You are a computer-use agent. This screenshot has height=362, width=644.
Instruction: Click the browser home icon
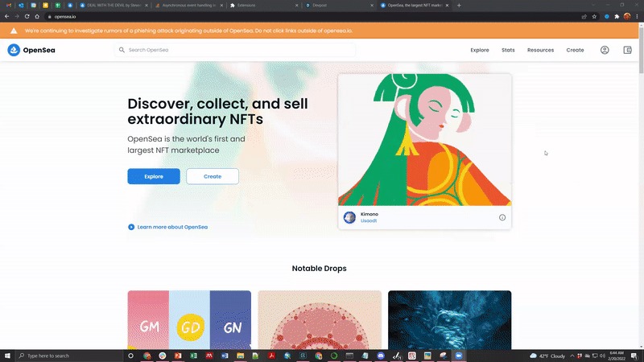tap(37, 16)
